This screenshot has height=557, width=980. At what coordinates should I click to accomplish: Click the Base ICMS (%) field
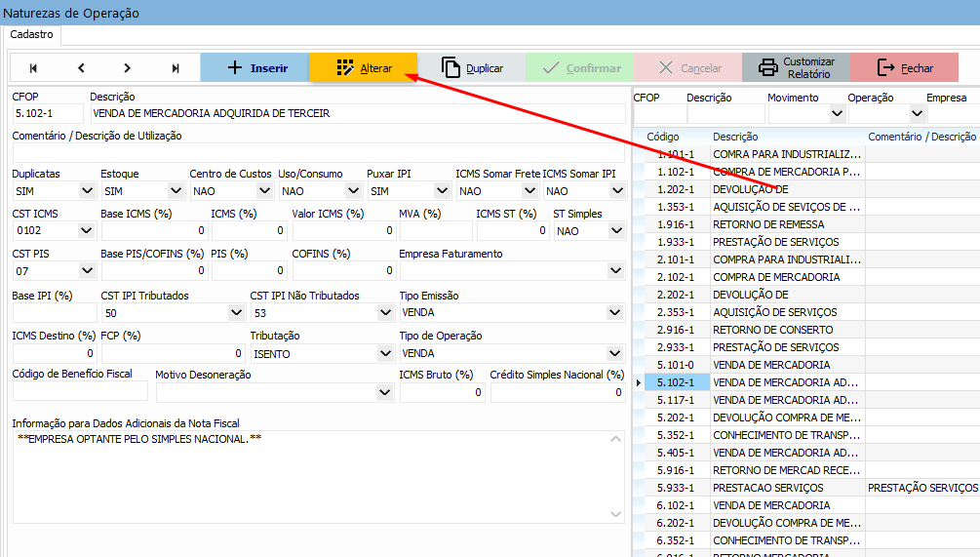[x=155, y=230]
